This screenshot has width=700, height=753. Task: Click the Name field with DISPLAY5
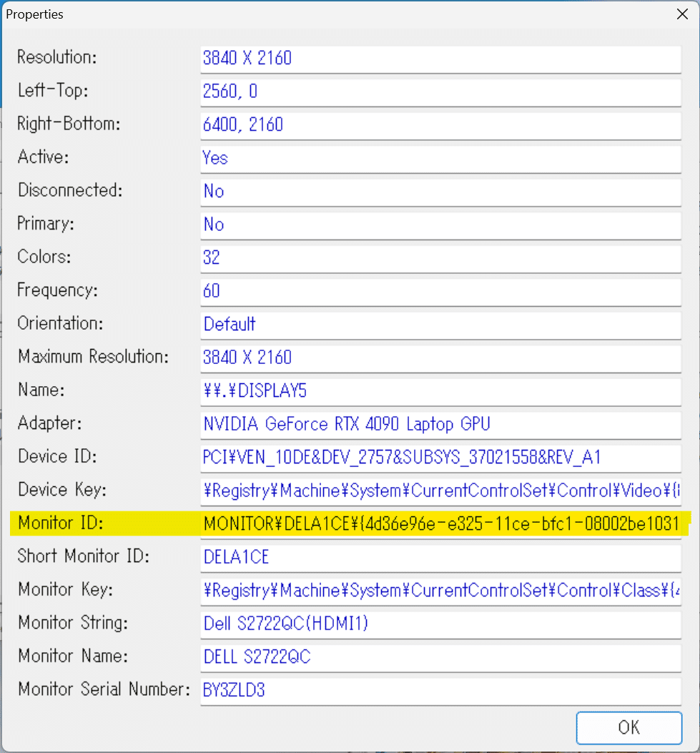tap(440, 392)
